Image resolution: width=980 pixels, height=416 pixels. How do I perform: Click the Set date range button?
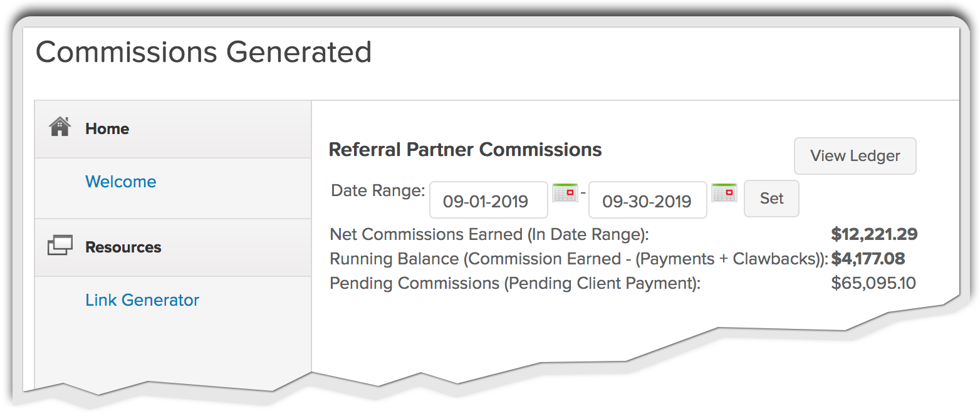[771, 199]
